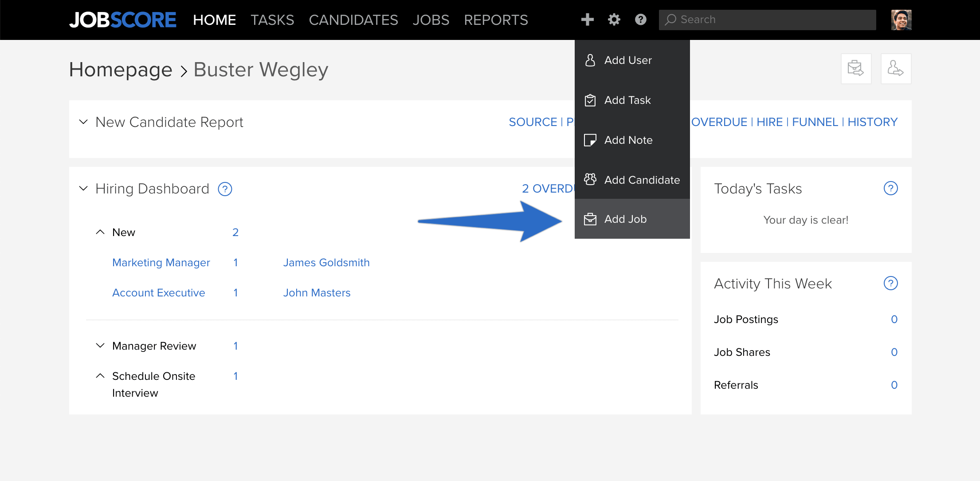
Task: Click the Job Postings label
Action: (746, 319)
